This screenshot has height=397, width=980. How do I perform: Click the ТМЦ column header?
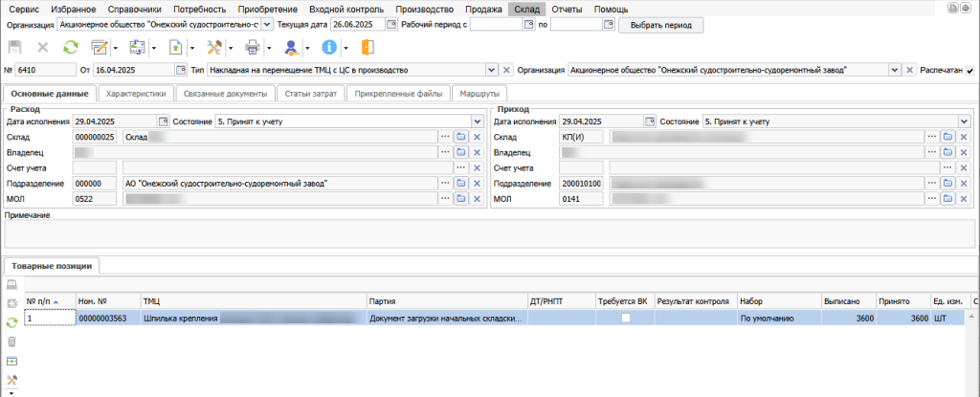point(253,301)
